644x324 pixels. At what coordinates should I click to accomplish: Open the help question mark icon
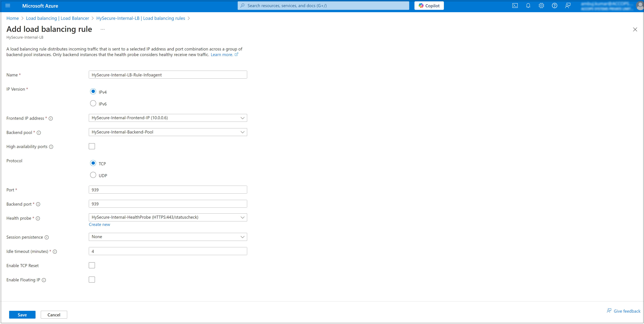(x=555, y=6)
